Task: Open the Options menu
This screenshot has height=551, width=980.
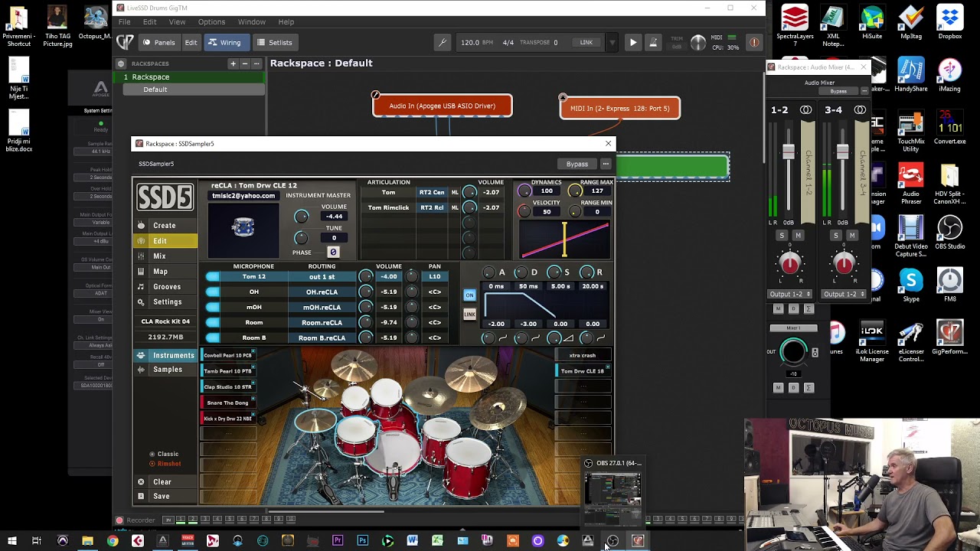Action: pyautogui.click(x=211, y=22)
